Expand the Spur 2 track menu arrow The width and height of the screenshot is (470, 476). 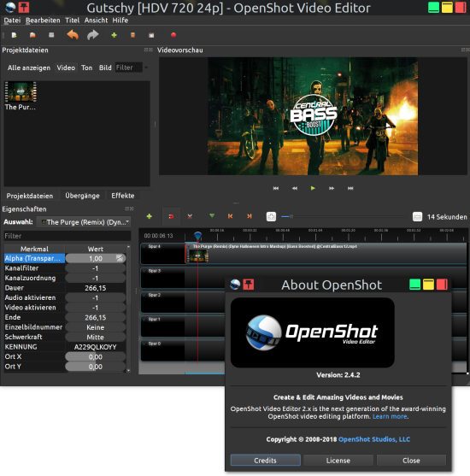[144, 295]
